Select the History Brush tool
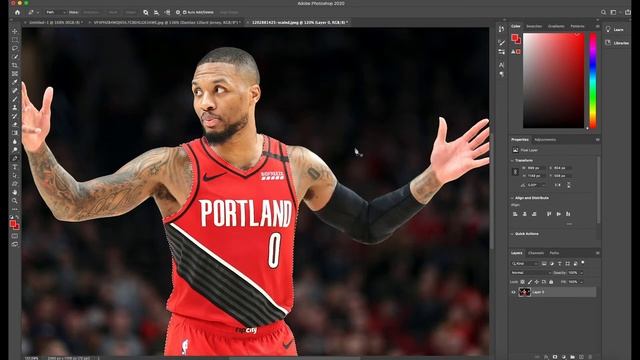640x360 pixels. (15, 116)
